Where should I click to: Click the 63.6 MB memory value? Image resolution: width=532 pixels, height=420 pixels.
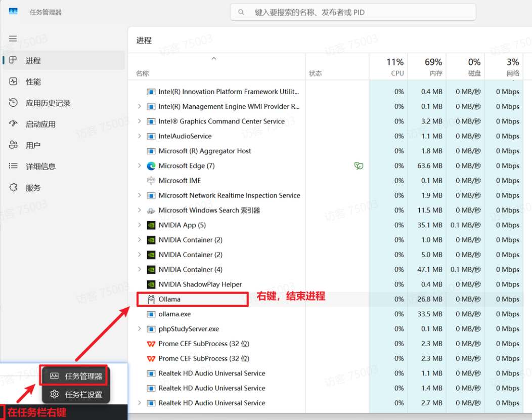(x=429, y=165)
